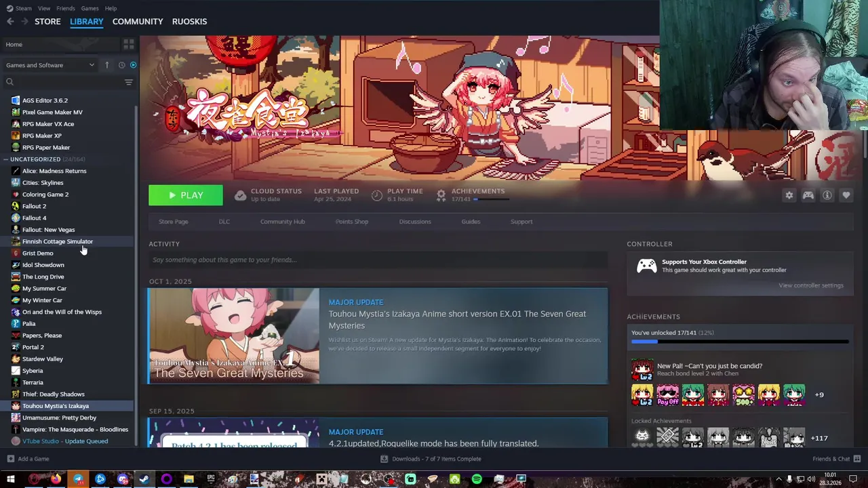The image size is (868, 488).
Task: Open the Support link
Action: 521,222
